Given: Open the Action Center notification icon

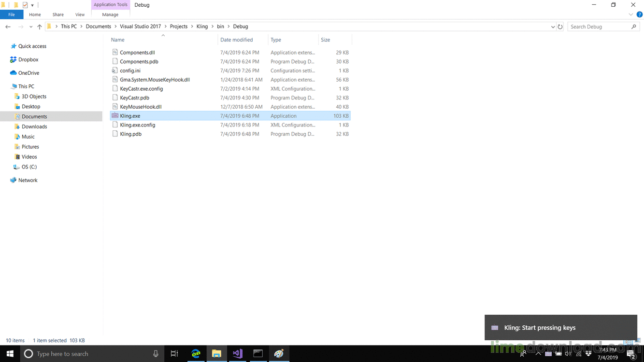Looking at the screenshot, I should click(631, 354).
